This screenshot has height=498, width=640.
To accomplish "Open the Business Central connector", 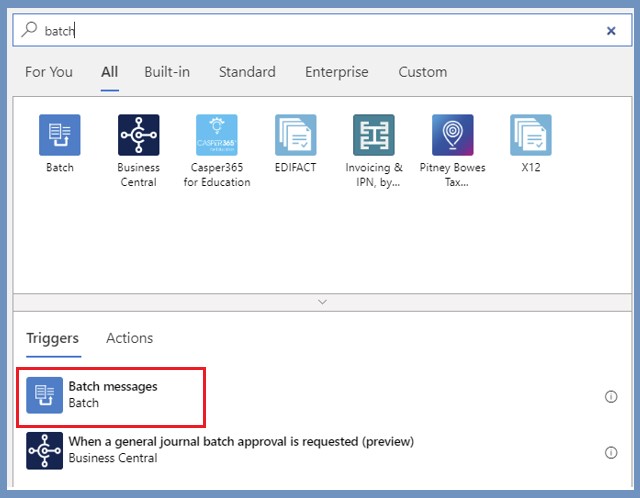I will [x=138, y=135].
